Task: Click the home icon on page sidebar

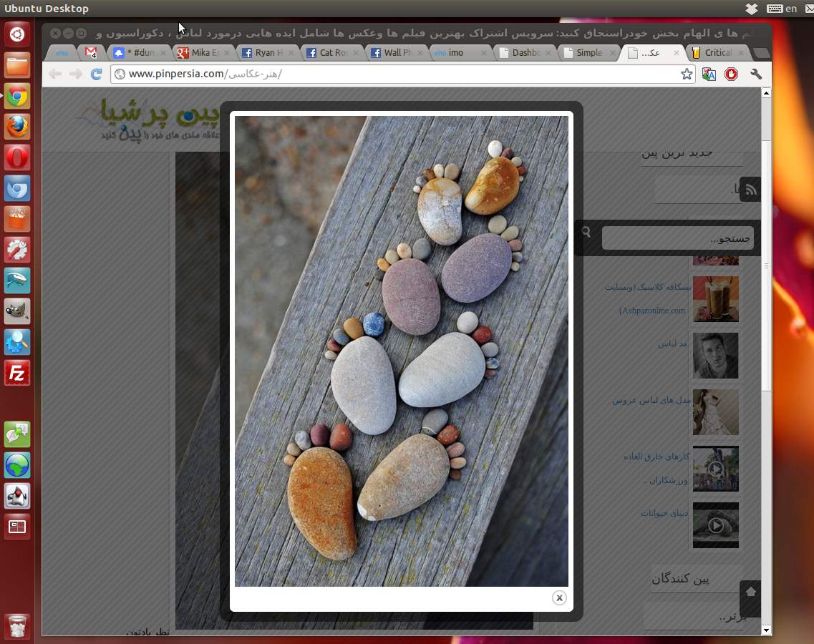Action: 750,592
